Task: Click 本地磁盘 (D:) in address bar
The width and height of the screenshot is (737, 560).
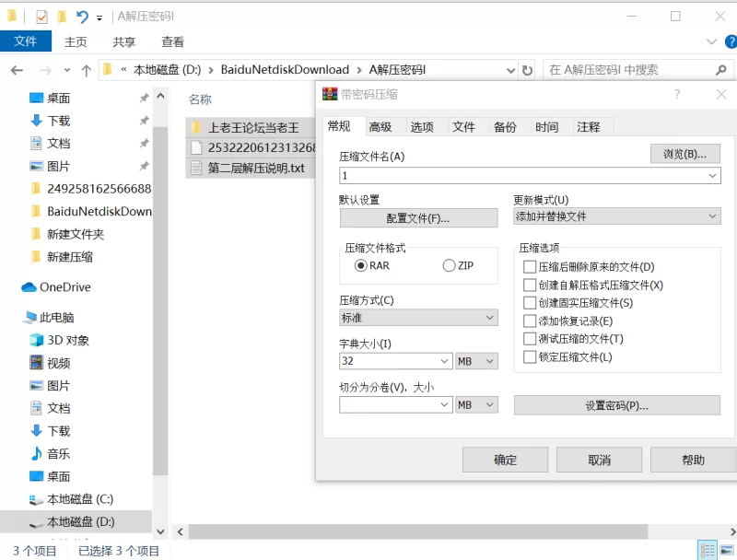Action: tap(168, 70)
